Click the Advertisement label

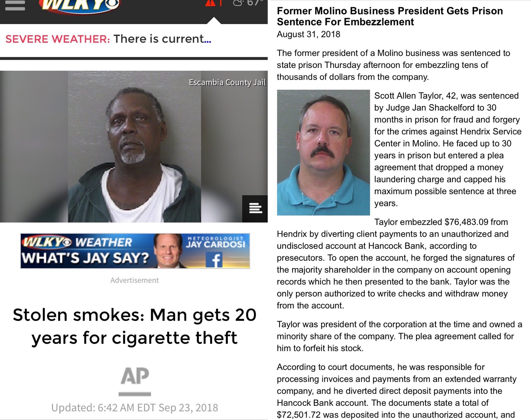(x=135, y=280)
